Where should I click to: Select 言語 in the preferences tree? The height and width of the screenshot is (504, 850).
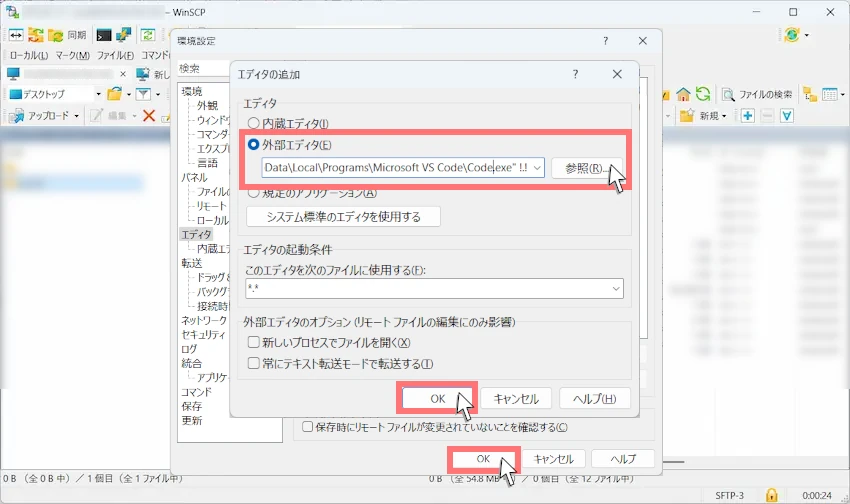click(207, 163)
